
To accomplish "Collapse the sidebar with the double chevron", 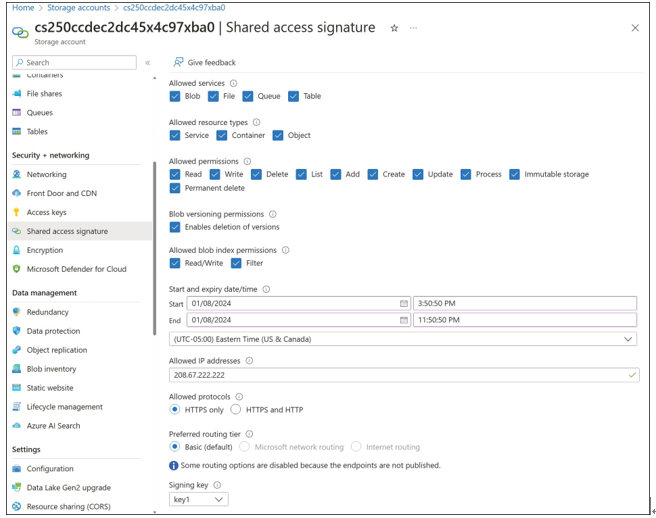I will click(148, 63).
